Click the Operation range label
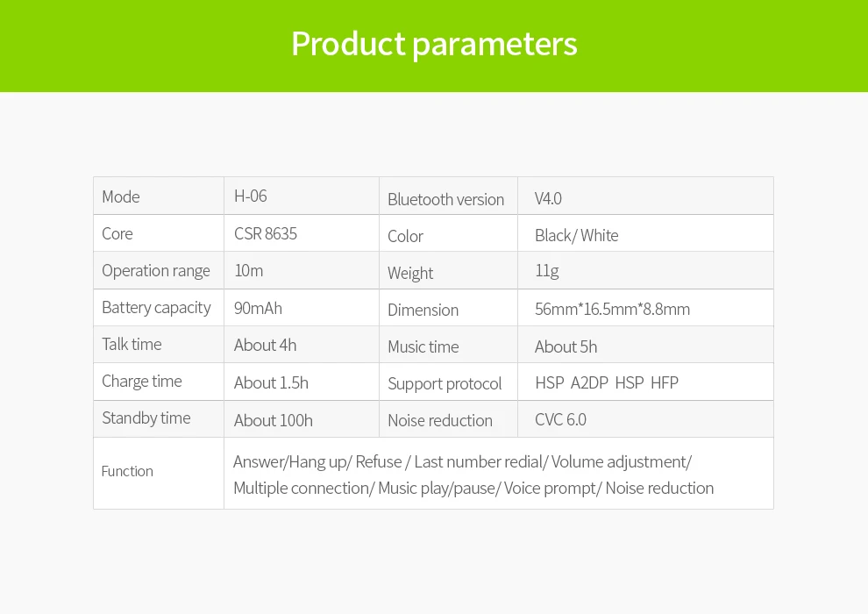 [x=156, y=271]
